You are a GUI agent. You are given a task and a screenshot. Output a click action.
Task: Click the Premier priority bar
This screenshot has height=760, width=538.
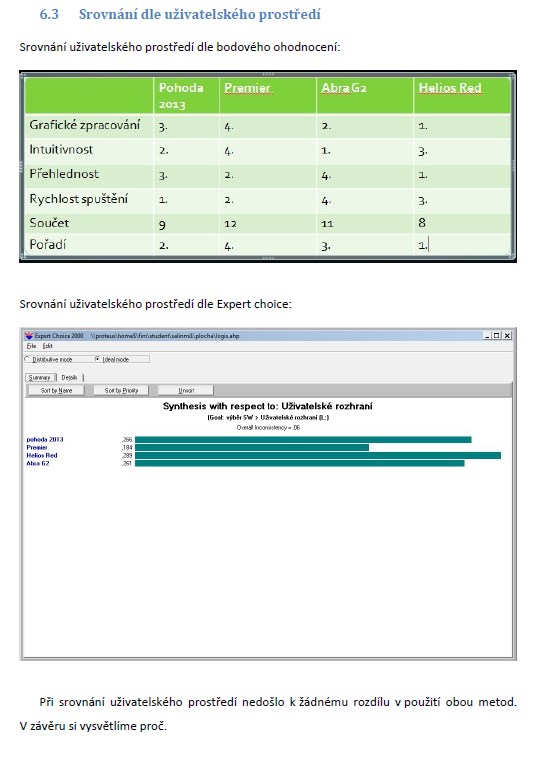point(252,447)
